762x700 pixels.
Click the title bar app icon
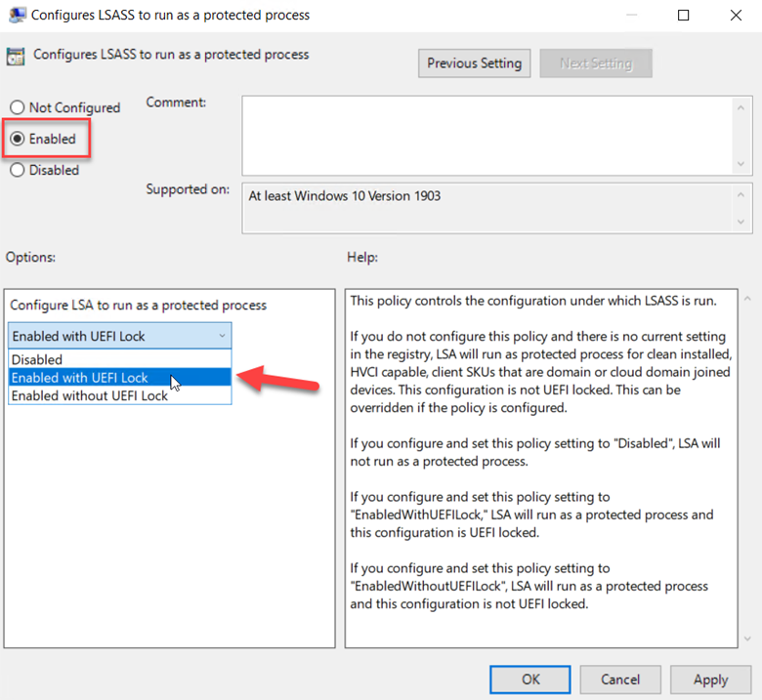[18, 15]
